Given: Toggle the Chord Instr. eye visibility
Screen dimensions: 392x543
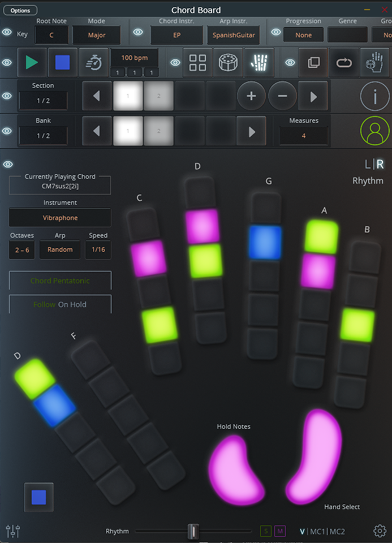Looking at the screenshot, I should point(138,32).
